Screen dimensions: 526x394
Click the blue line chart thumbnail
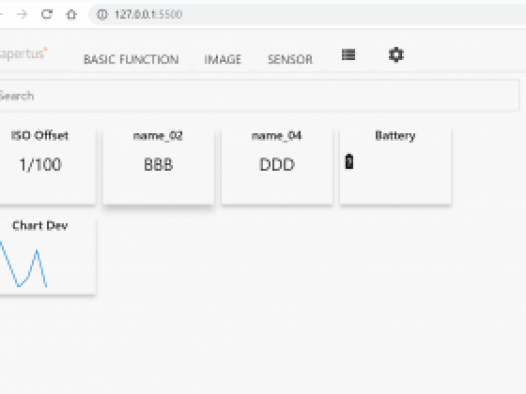23,265
